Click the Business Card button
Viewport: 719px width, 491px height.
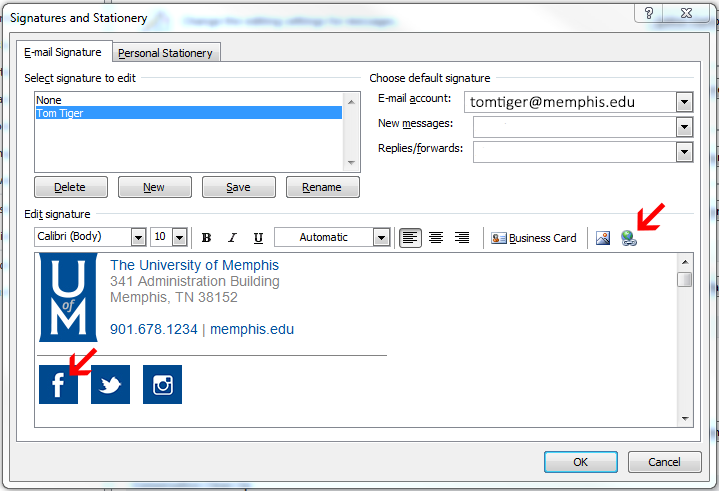(534, 238)
